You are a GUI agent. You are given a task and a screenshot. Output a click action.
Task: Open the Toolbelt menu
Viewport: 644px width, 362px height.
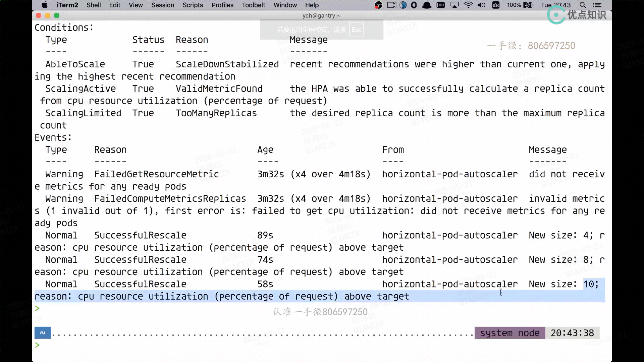253,5
